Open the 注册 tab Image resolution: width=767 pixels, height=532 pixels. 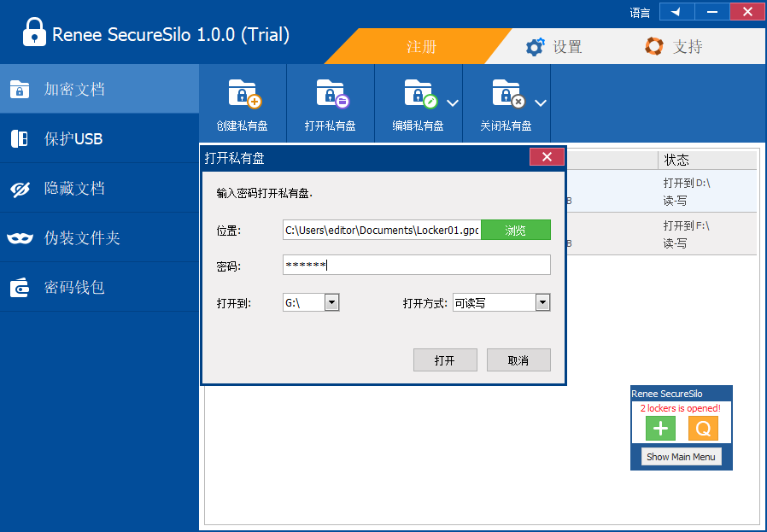(421, 47)
